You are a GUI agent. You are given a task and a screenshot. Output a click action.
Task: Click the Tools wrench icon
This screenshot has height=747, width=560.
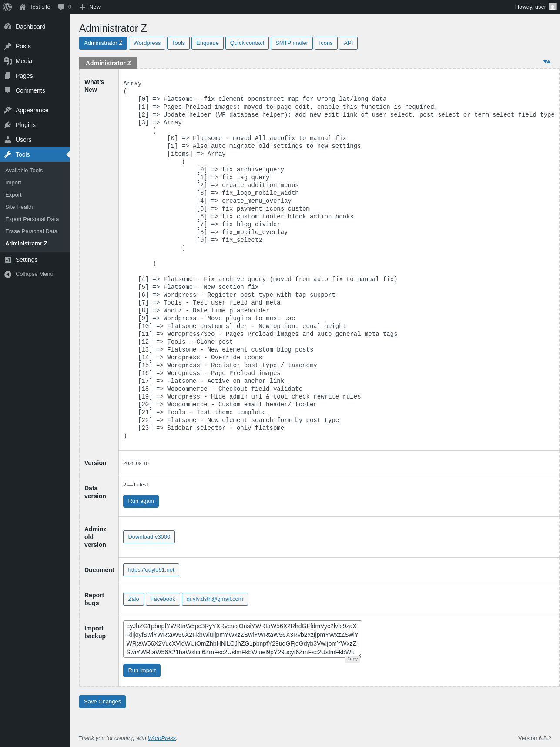pyautogui.click(x=8, y=154)
